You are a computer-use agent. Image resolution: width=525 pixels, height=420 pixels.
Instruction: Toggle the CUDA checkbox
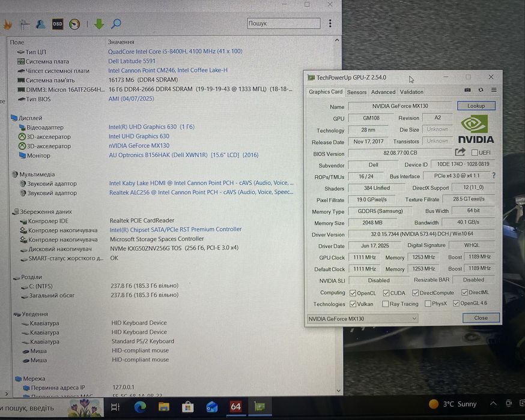tap(386, 293)
